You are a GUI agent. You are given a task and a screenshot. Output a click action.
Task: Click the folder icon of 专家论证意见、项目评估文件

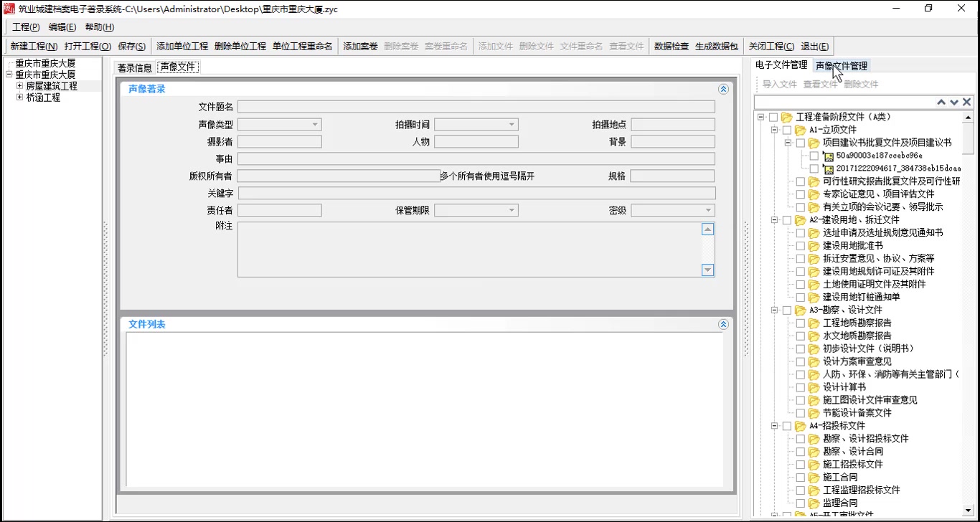814,194
